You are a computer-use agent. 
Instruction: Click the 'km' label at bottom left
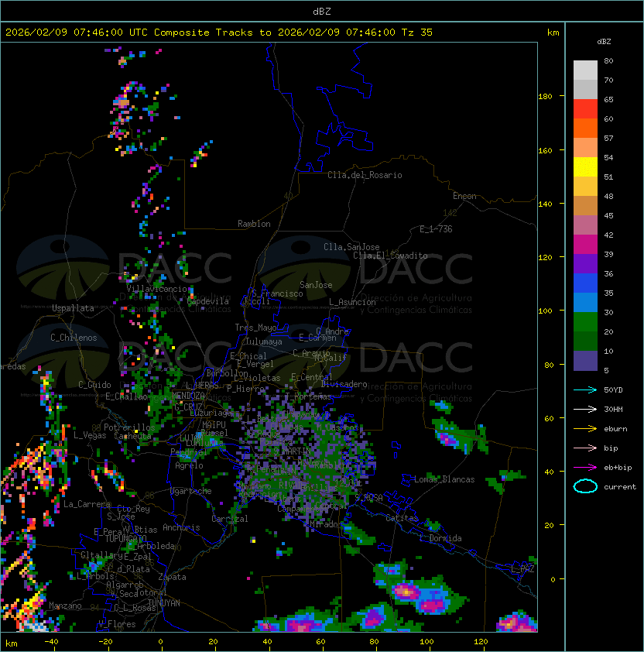point(12,643)
